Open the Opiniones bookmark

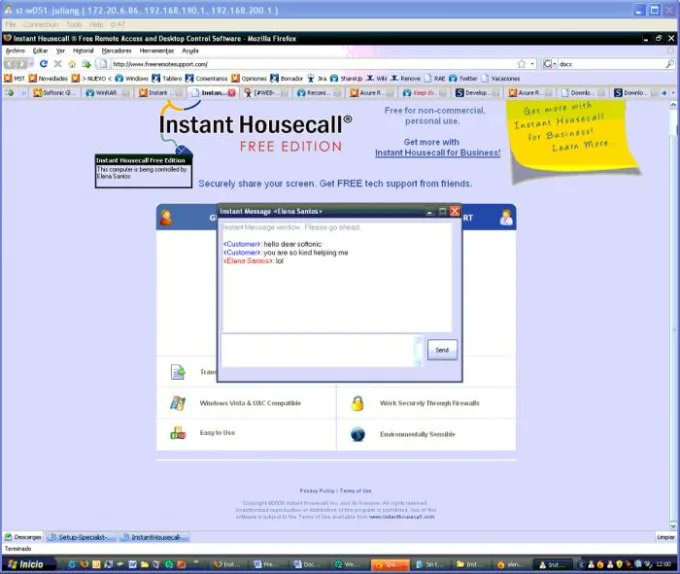249,78
